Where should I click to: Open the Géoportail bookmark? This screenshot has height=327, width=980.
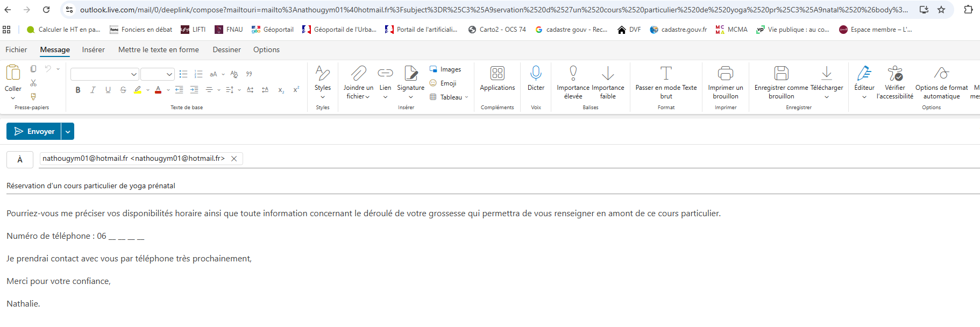coord(272,30)
